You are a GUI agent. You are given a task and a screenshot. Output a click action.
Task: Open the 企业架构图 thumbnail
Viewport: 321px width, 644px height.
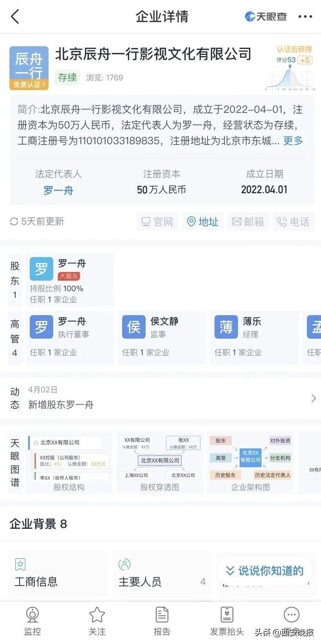tap(251, 463)
